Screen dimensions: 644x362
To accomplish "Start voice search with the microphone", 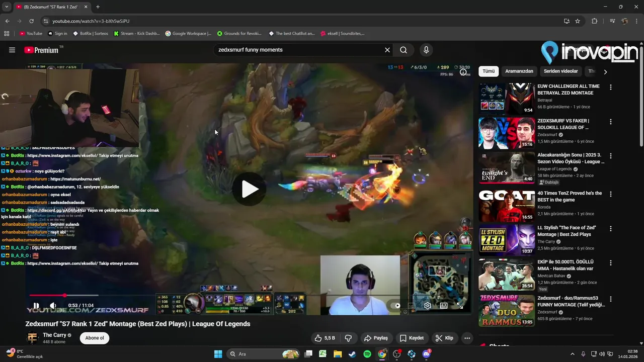I will point(426,50).
